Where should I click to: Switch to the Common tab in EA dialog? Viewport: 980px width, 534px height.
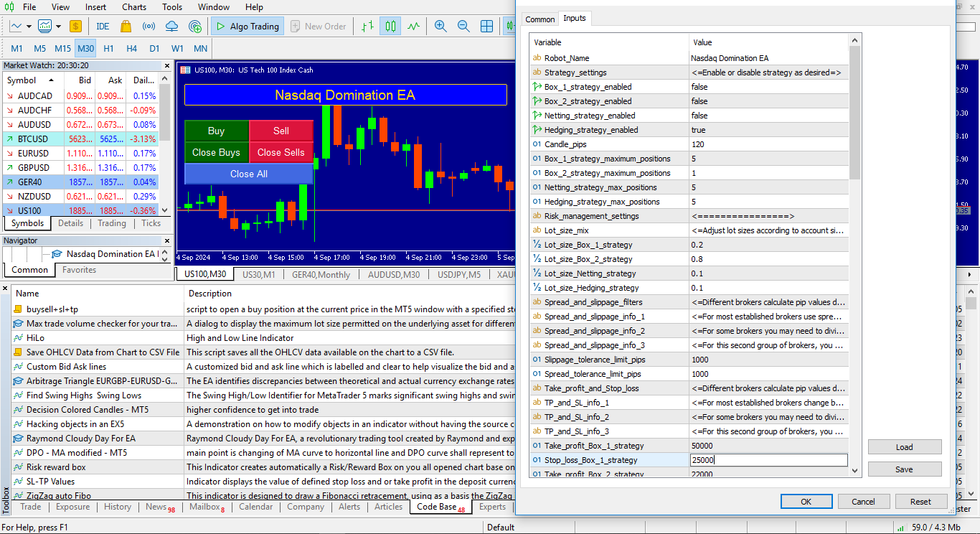coord(540,19)
